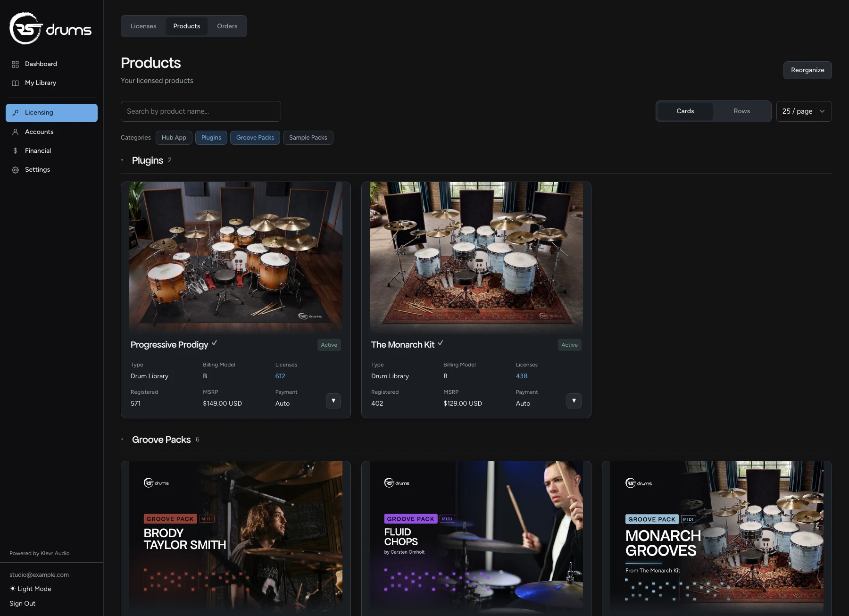
Task: Open the 438 licenses link on Monarch Kit
Action: (x=522, y=376)
